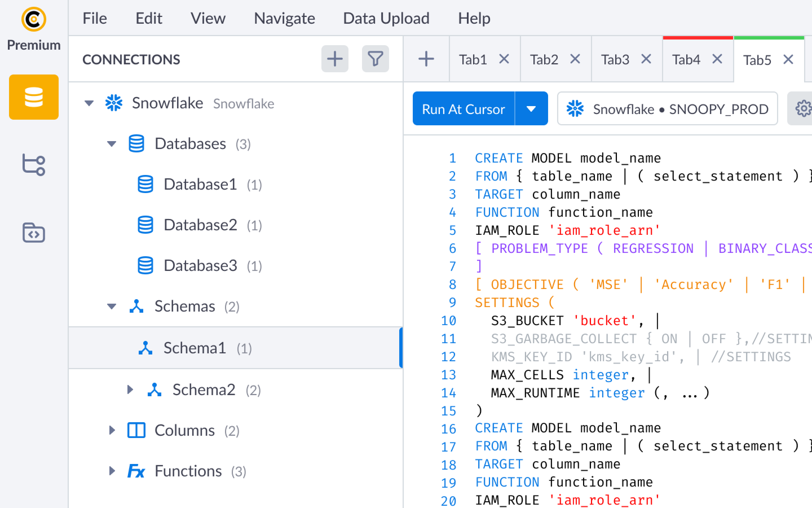
Task: Click the Schemas group icon
Action: [x=136, y=306]
